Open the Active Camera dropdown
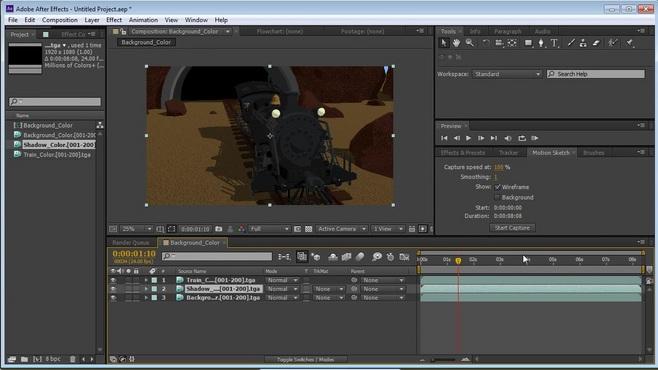This screenshot has height=370, width=658. coord(342,229)
